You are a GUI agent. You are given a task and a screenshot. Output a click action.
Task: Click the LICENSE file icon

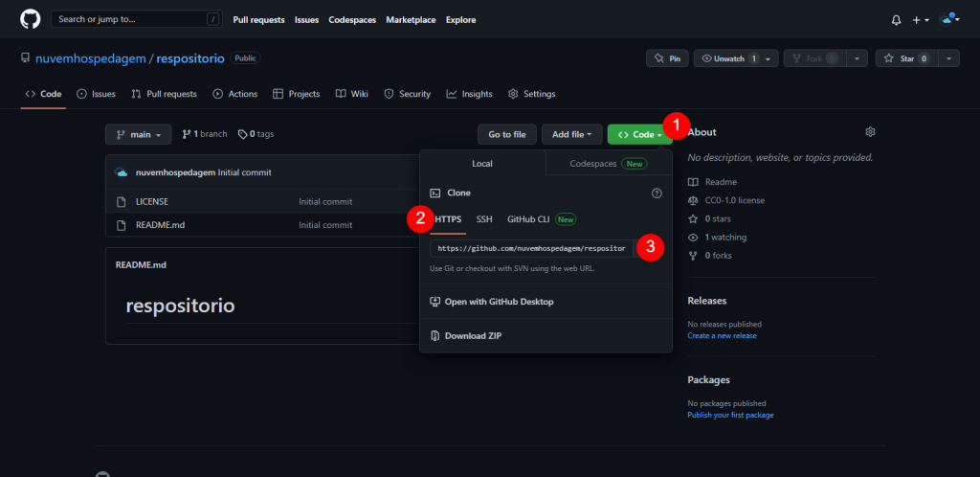point(122,201)
